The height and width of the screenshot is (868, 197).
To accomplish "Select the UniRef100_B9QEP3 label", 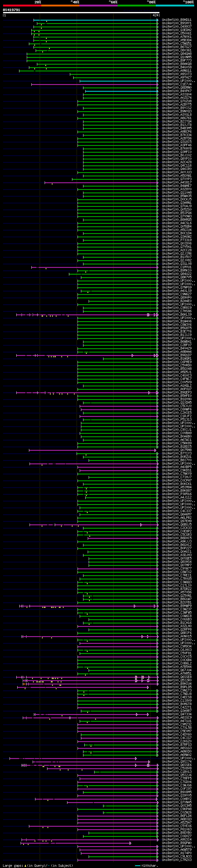I will click(x=176, y=393).
